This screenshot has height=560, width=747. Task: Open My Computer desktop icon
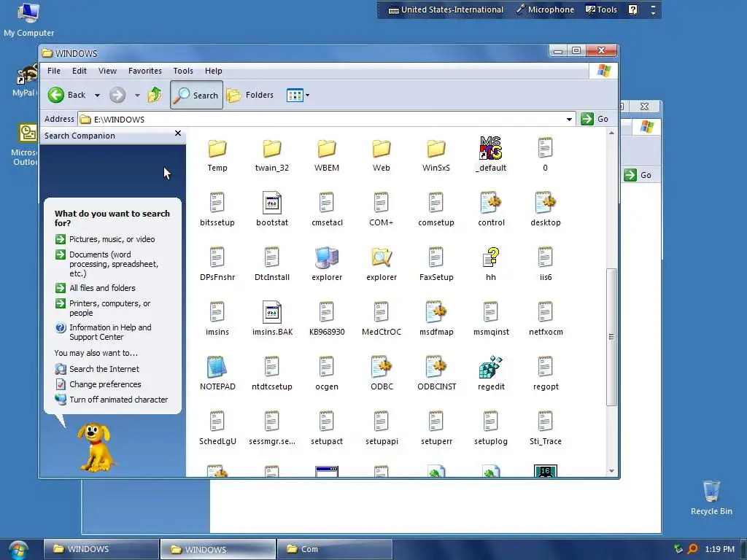pyautogui.click(x=28, y=20)
